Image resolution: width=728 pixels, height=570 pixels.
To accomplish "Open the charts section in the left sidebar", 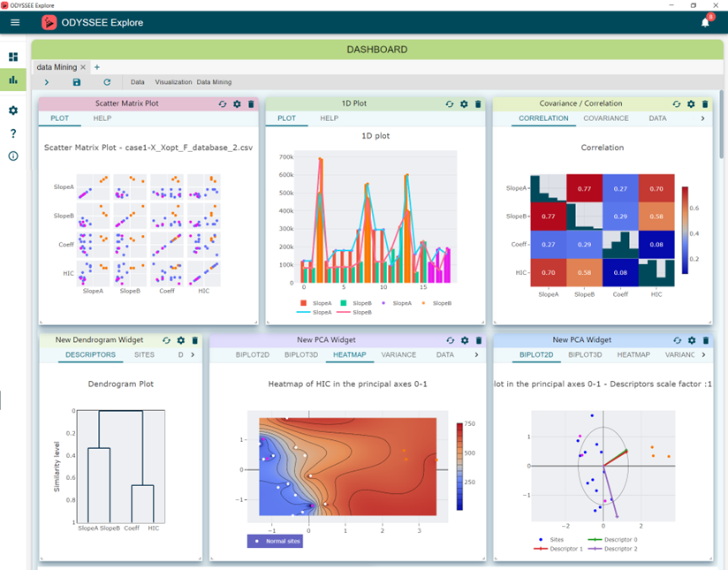I will 12,80.
